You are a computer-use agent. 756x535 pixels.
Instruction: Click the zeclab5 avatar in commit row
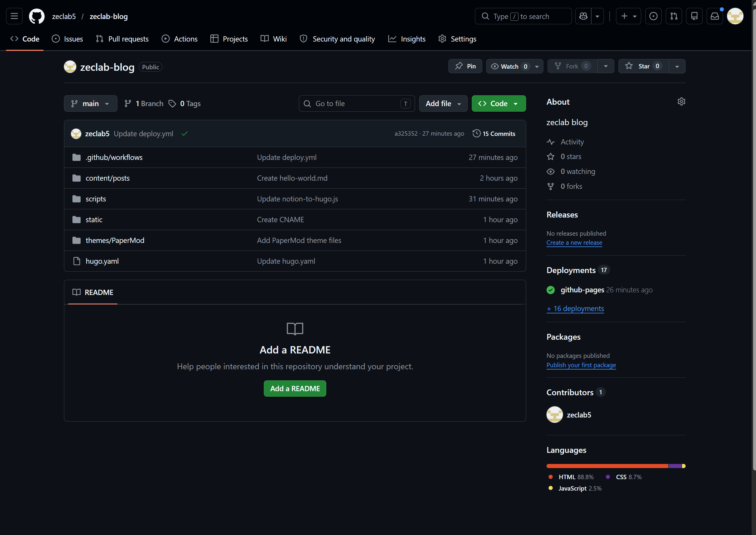click(x=76, y=133)
